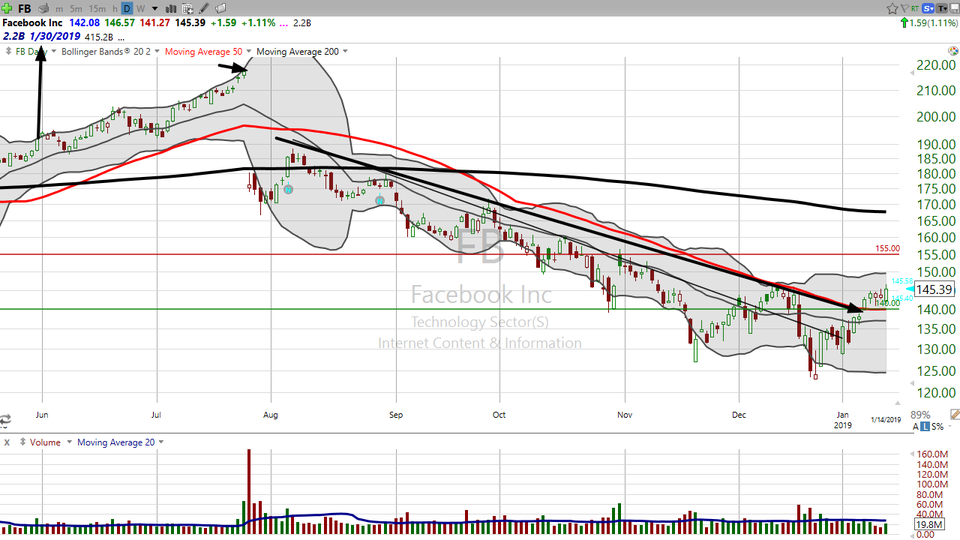
Task: Select the 5m timeframe
Action: pyautogui.click(x=76, y=9)
